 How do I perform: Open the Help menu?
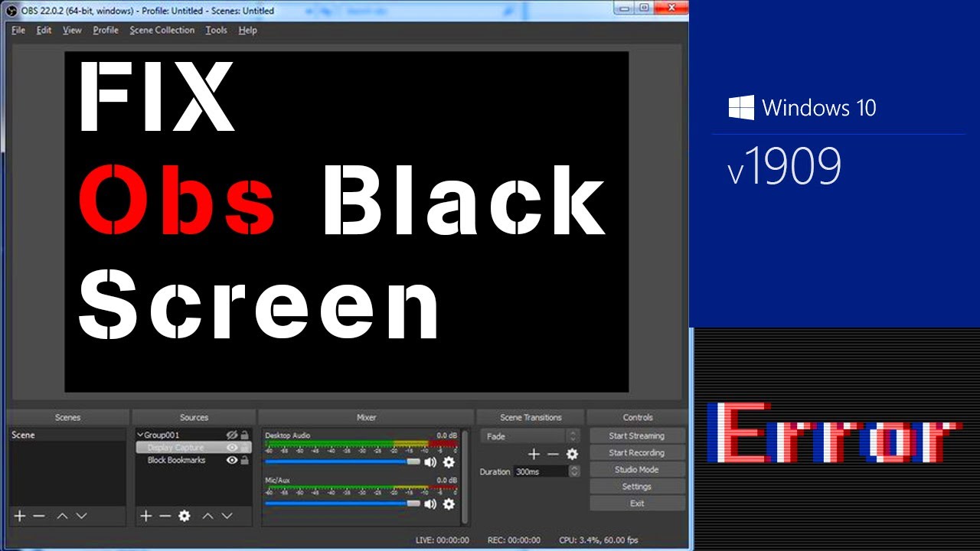(247, 30)
